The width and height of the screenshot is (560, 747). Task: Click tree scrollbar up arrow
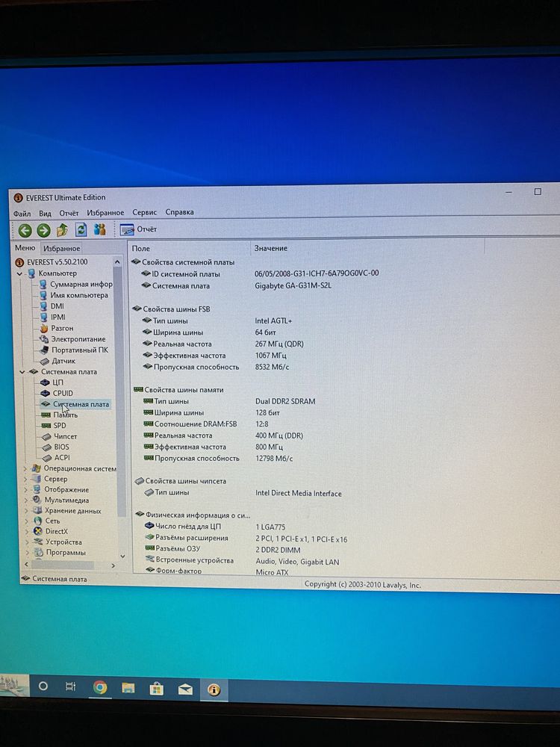tap(117, 262)
